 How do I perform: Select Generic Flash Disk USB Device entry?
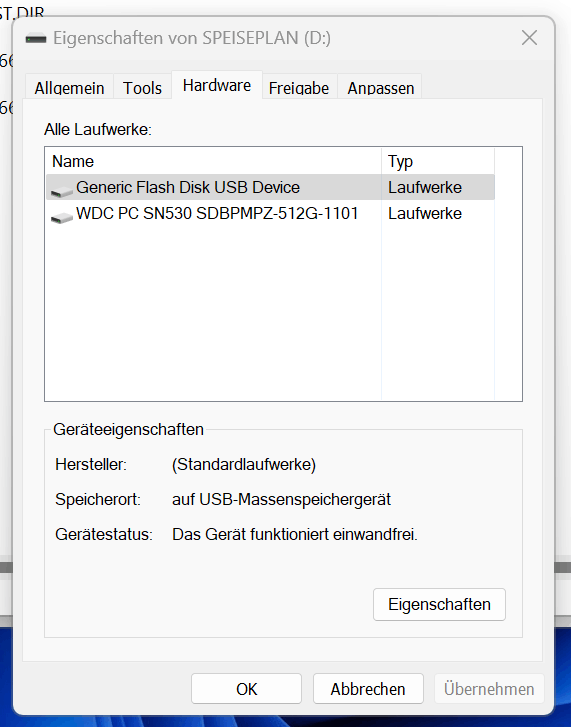(270, 187)
